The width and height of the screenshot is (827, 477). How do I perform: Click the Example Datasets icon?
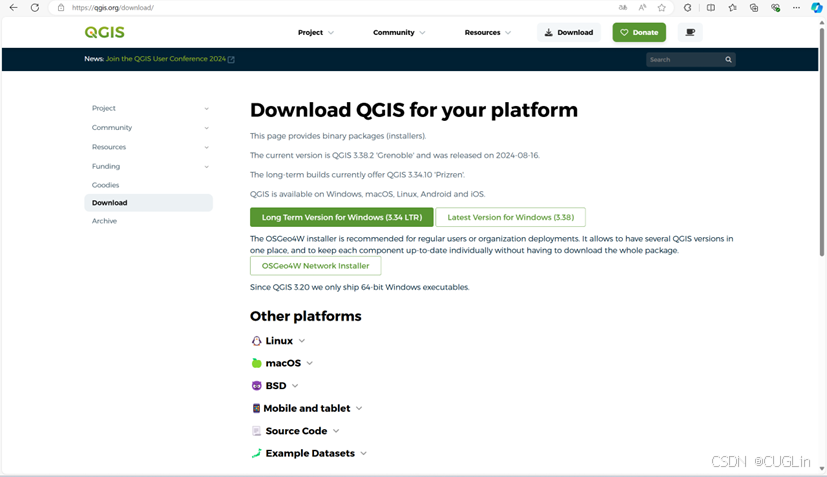256,453
